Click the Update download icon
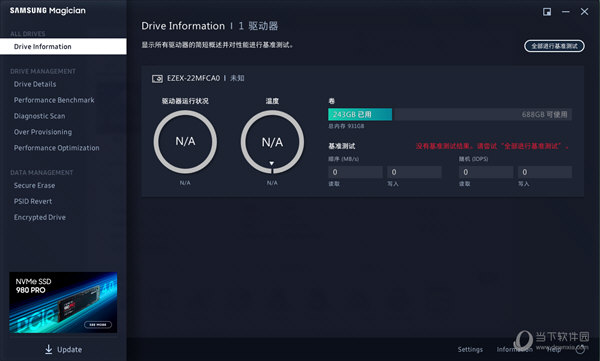The height and width of the screenshot is (361, 600). coord(49,349)
